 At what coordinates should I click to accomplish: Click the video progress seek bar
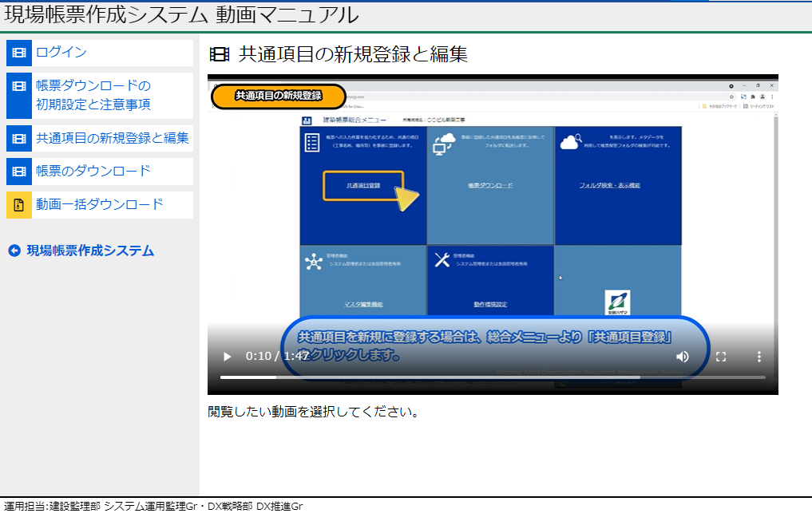pos(493,377)
